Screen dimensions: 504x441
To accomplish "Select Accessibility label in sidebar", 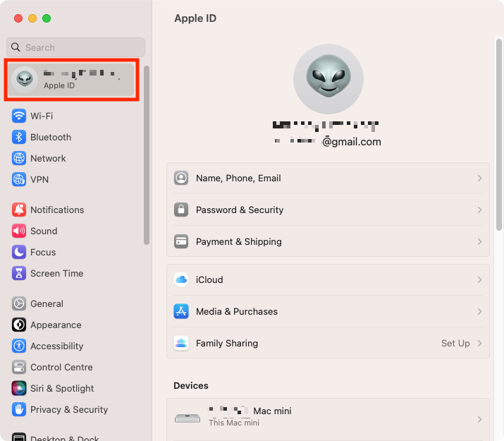I will click(57, 346).
